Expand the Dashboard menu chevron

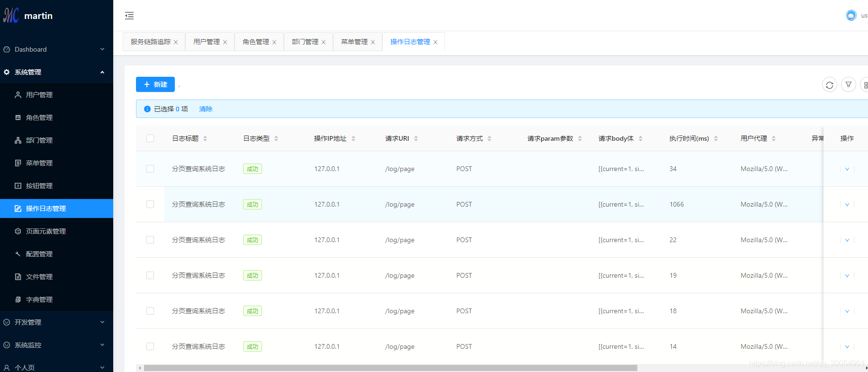coord(102,49)
